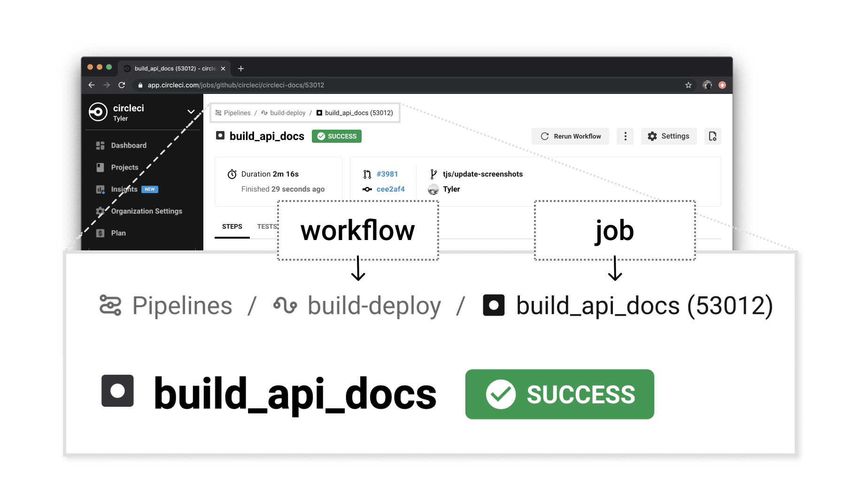The image size is (843, 504).
Task: Open Insights in the sidebar
Action: [x=124, y=189]
